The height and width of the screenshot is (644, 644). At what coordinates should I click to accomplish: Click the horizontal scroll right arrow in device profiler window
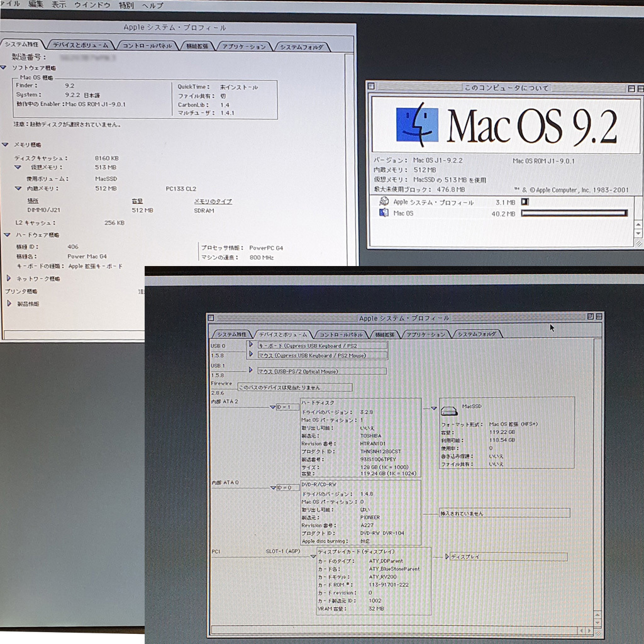tap(589, 630)
